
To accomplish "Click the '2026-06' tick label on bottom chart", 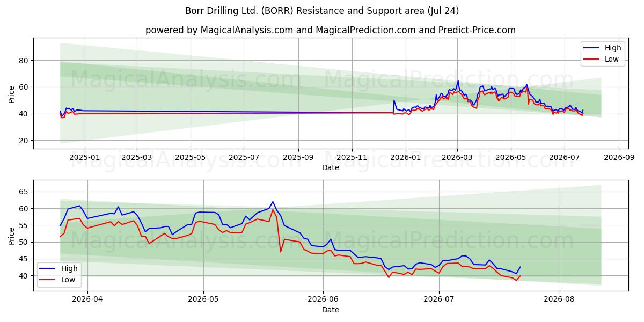I will tap(323, 300).
